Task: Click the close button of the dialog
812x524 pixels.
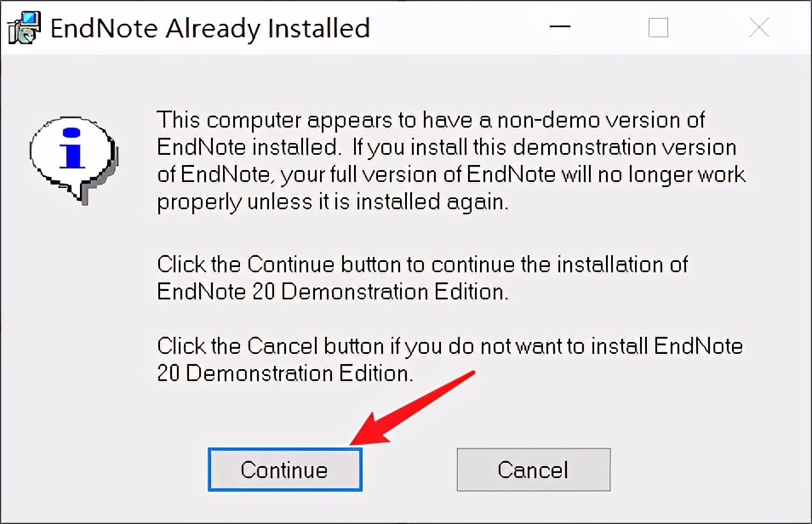Action: [758, 27]
